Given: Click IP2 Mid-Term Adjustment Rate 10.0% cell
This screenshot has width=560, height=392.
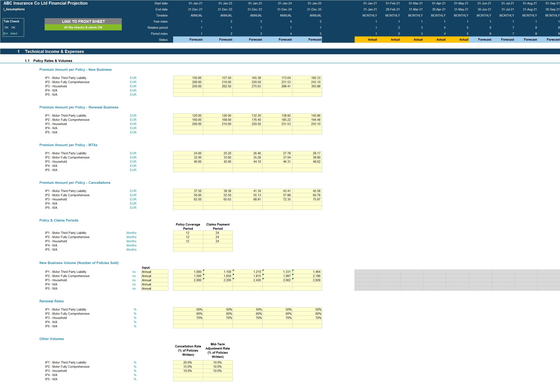Looking at the screenshot, I should pos(218,367).
